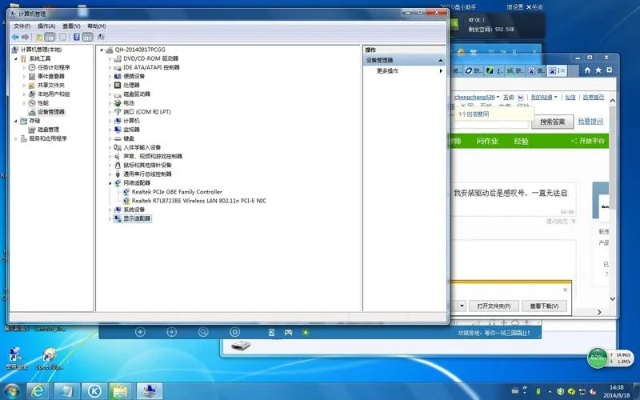Open the Action (操作) menu
Viewport: 640px width, 400px height.
coord(45,26)
